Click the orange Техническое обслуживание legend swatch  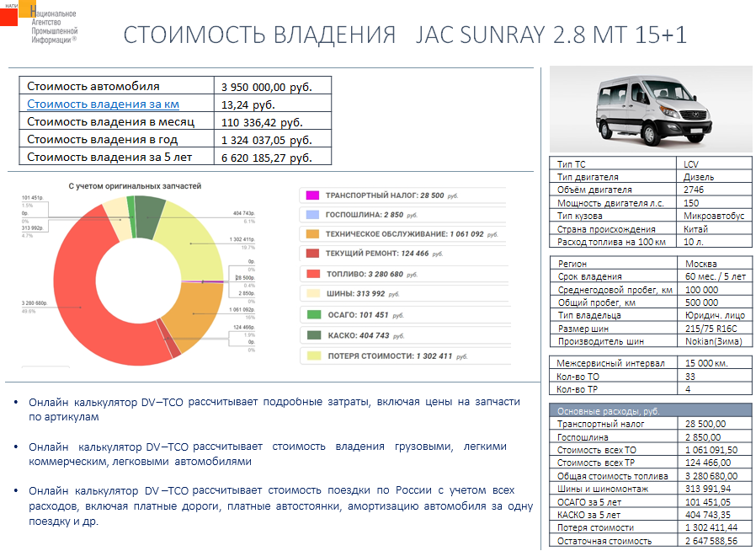click(312, 234)
